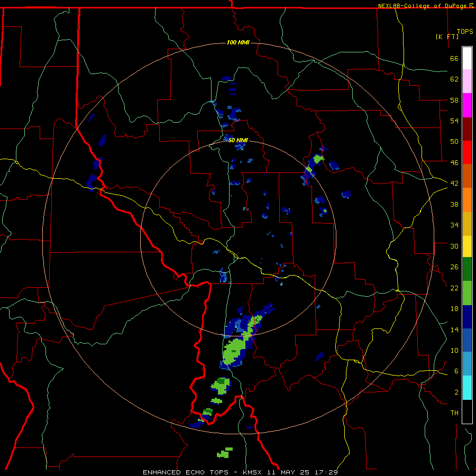The image size is (476, 476).
Task: Click the '58' legend value
Action: click(454, 100)
